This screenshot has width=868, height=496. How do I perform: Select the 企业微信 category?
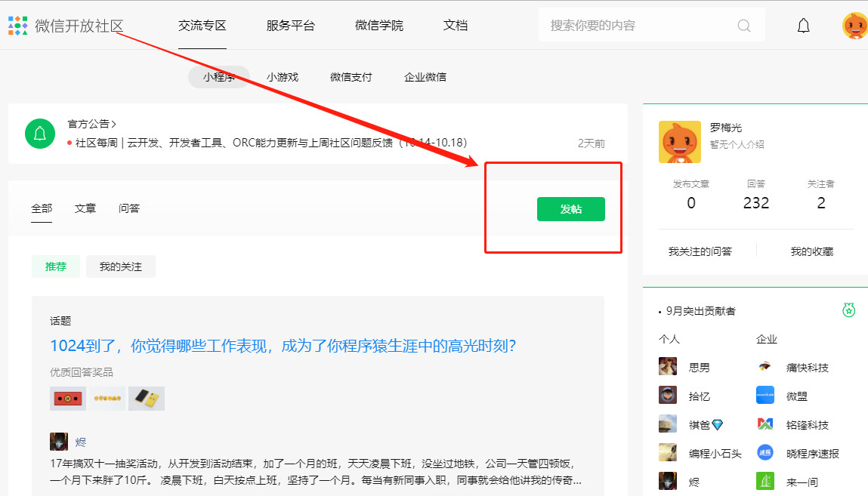[425, 77]
